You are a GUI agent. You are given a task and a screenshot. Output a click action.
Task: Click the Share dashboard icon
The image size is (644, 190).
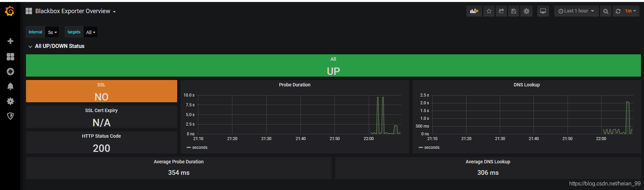tap(501, 11)
